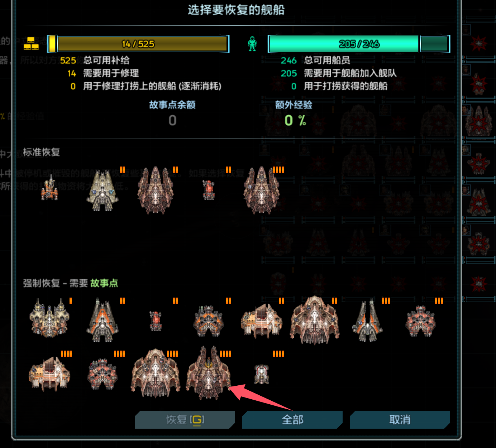Screen dimensions: 496x448
Task: Click the yellow supplies crates icon
Action: (31, 43)
